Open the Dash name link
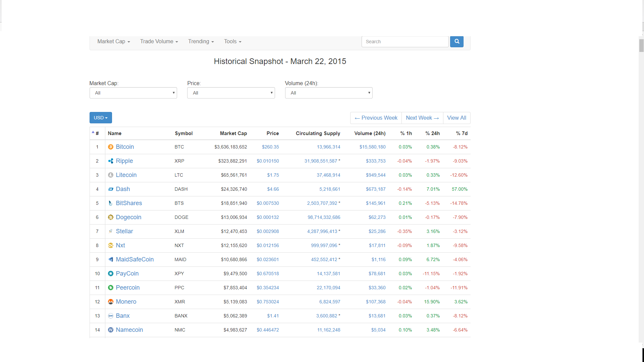 pyautogui.click(x=123, y=189)
